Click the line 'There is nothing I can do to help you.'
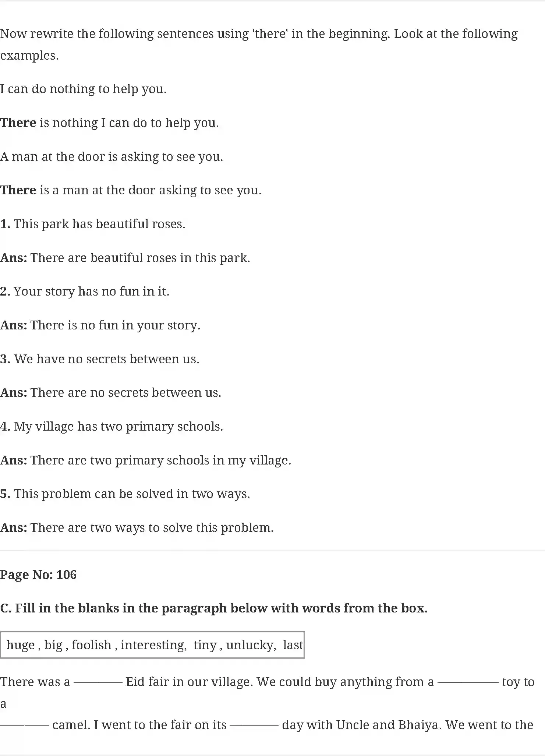Image resolution: width=545 pixels, height=756 pixels. click(x=109, y=123)
